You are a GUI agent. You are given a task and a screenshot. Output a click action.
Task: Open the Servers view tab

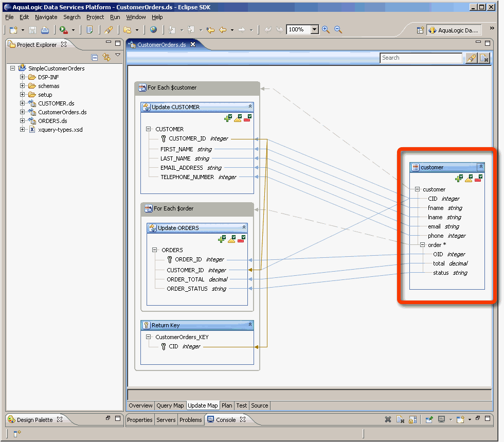(166, 420)
